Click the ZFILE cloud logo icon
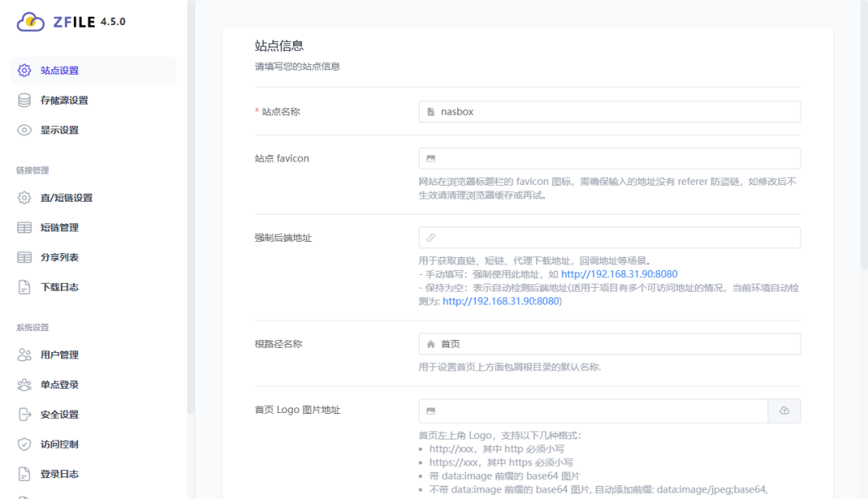Viewport: 868px width, 499px height. click(30, 22)
